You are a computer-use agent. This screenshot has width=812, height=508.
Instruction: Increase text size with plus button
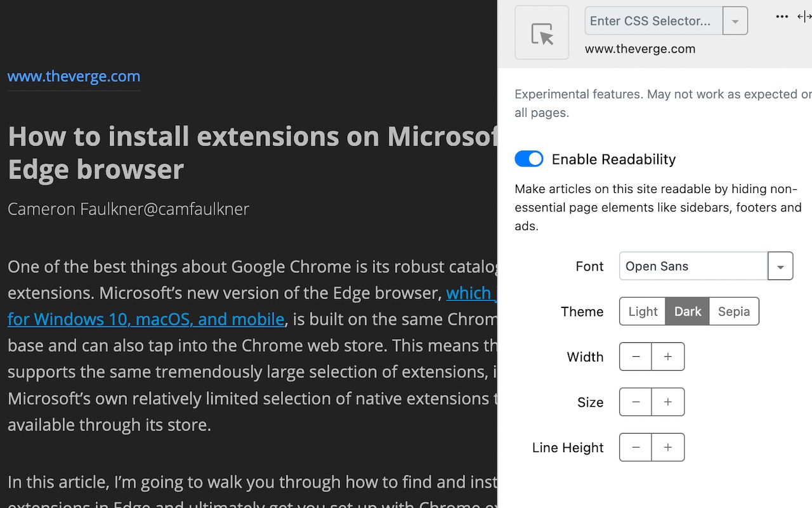tap(668, 402)
